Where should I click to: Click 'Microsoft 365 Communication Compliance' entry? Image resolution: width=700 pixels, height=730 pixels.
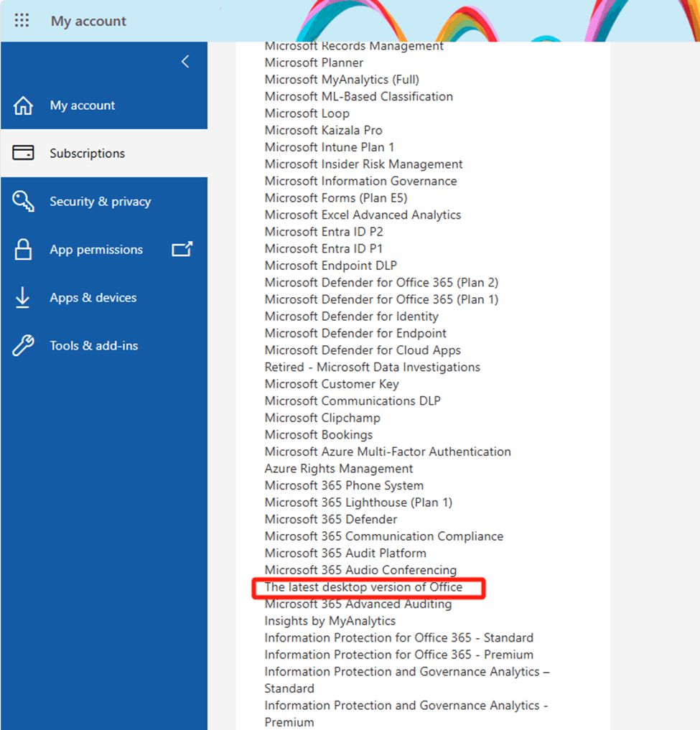(384, 536)
